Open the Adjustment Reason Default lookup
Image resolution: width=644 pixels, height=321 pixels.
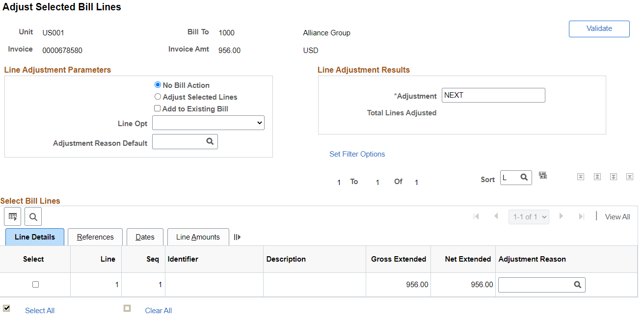210,141
